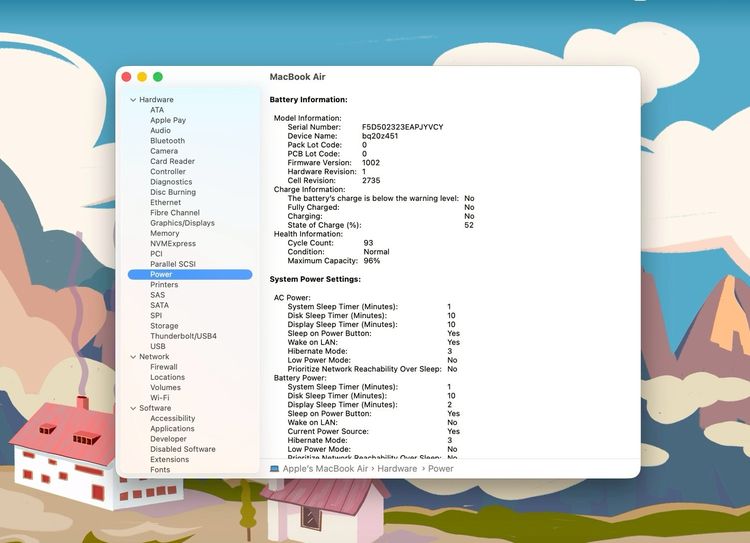750x543 pixels.
Task: Minimize window with the yellow button
Action: coord(142,77)
